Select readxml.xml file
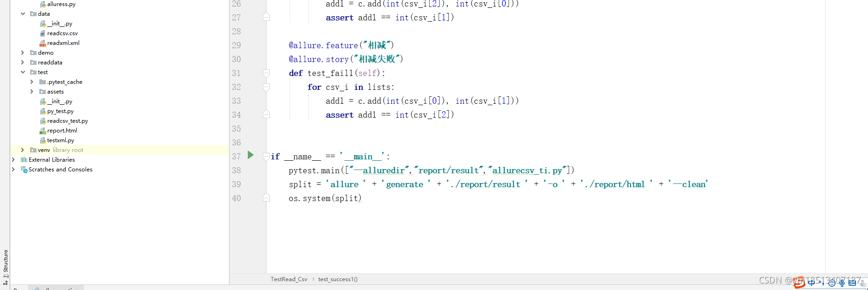The height and width of the screenshot is (290, 868). click(60, 43)
